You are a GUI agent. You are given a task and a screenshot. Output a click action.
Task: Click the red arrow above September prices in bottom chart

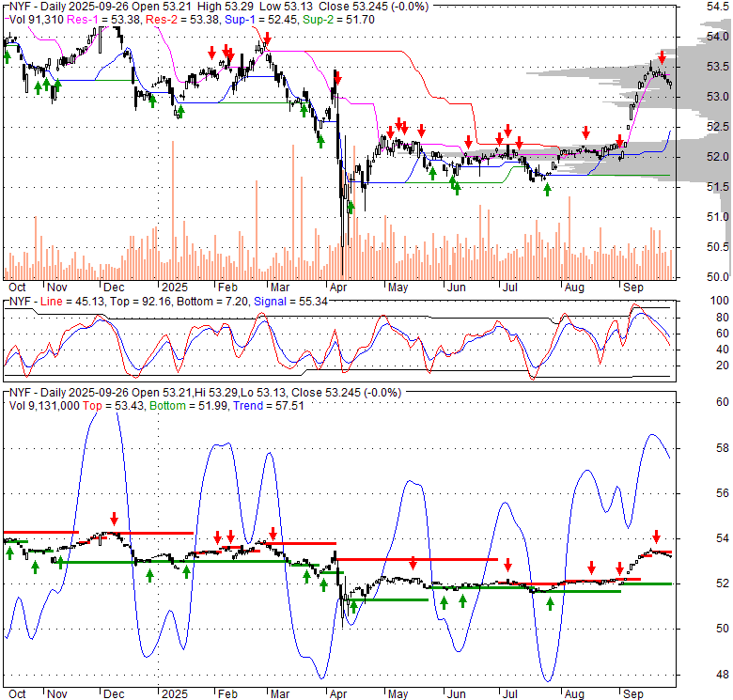[x=656, y=537]
